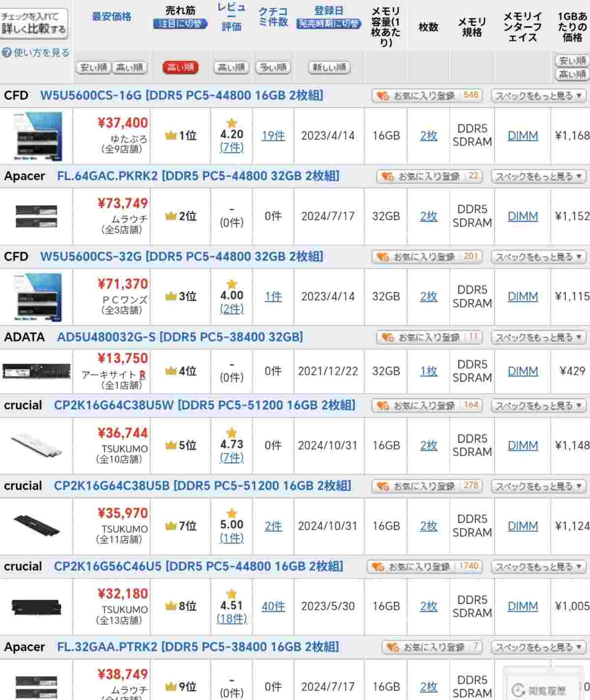Select the red 高い順 sort for 売れ筋
The height and width of the screenshot is (700, 590).
180,67
